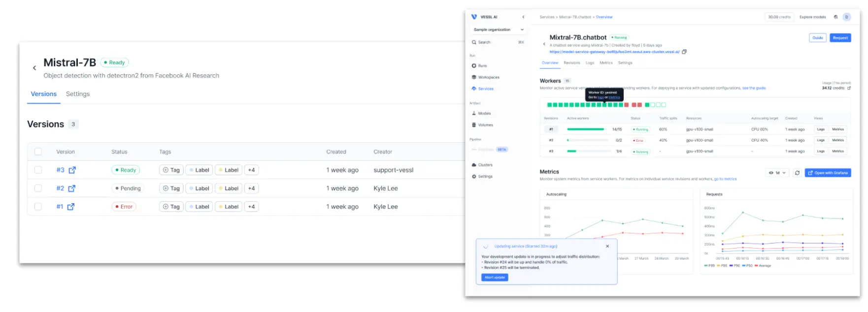Copy the service endpoint URL
This screenshot has height=312, width=868.
[x=684, y=52]
